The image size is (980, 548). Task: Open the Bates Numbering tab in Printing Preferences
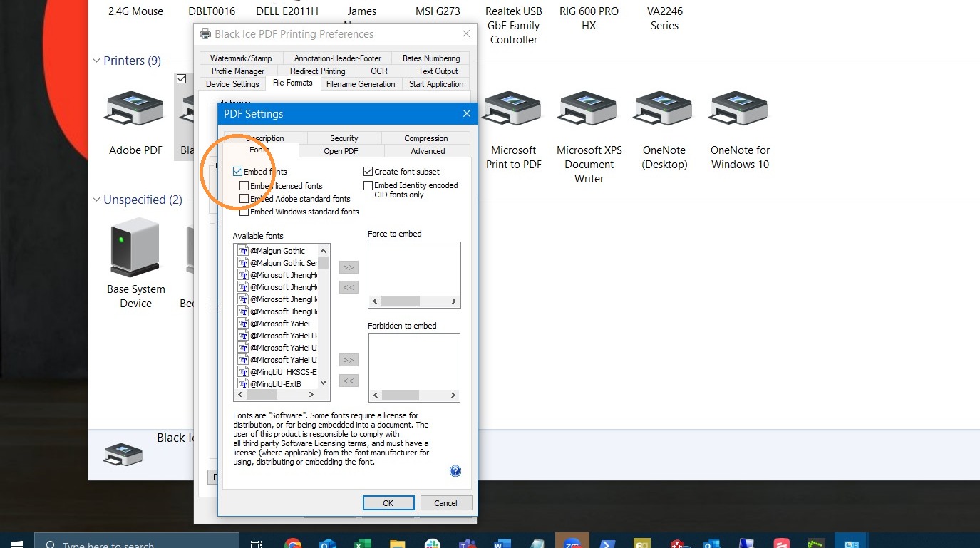[431, 58]
